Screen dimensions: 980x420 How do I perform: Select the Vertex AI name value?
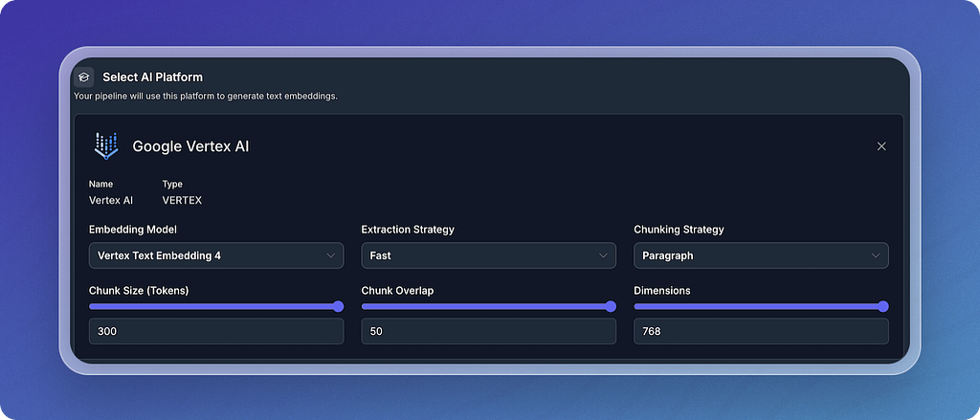pyautogui.click(x=111, y=201)
